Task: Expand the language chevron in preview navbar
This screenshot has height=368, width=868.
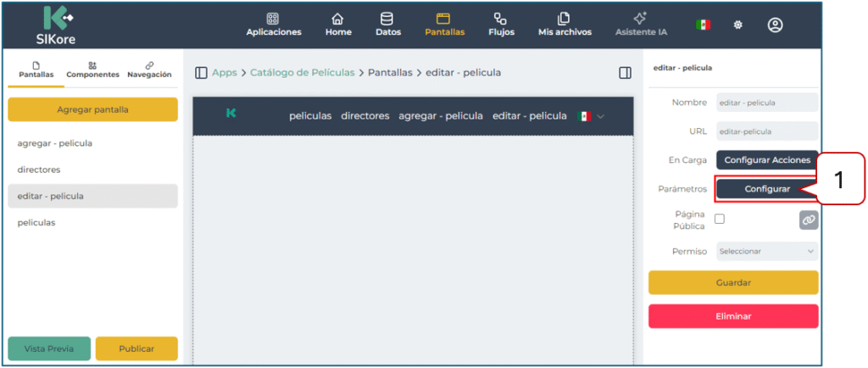Action: 601,116
